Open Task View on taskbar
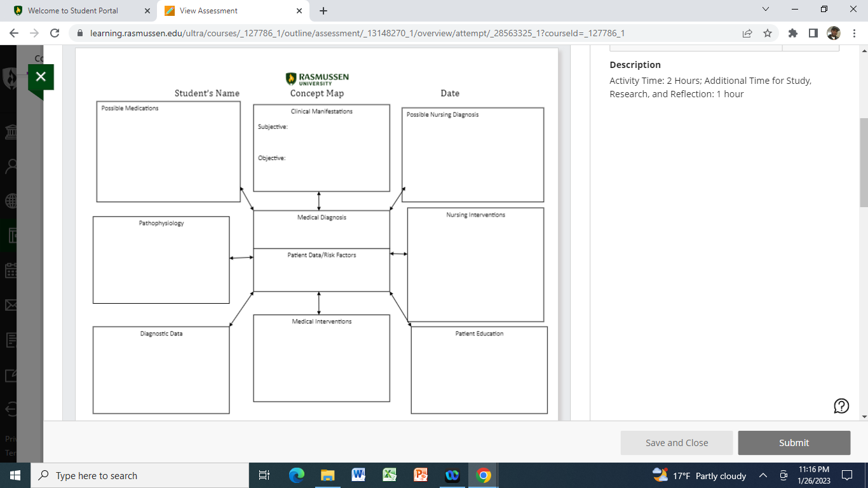Viewport: 868px width, 488px height. 265,475
